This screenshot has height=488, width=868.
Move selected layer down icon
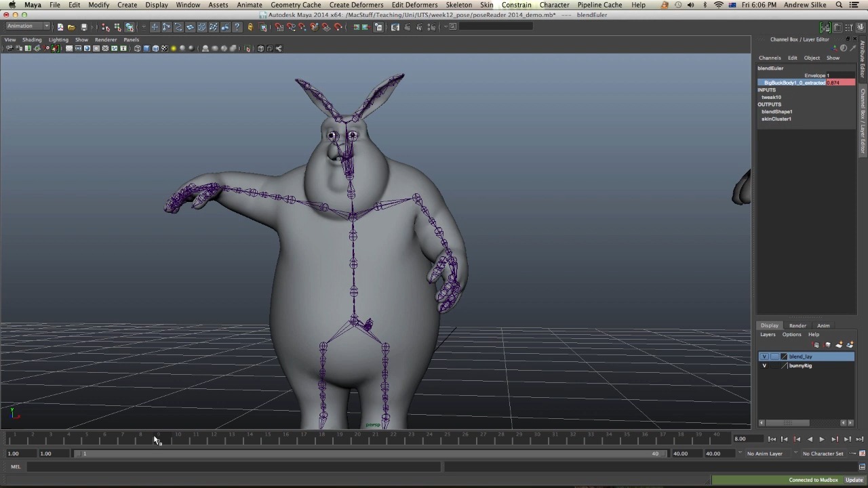pos(827,344)
